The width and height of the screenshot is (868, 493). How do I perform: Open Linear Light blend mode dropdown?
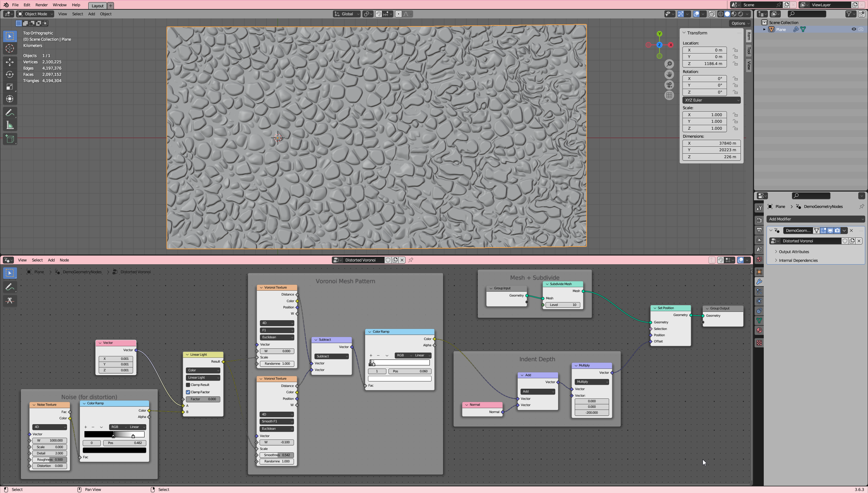[x=203, y=378]
